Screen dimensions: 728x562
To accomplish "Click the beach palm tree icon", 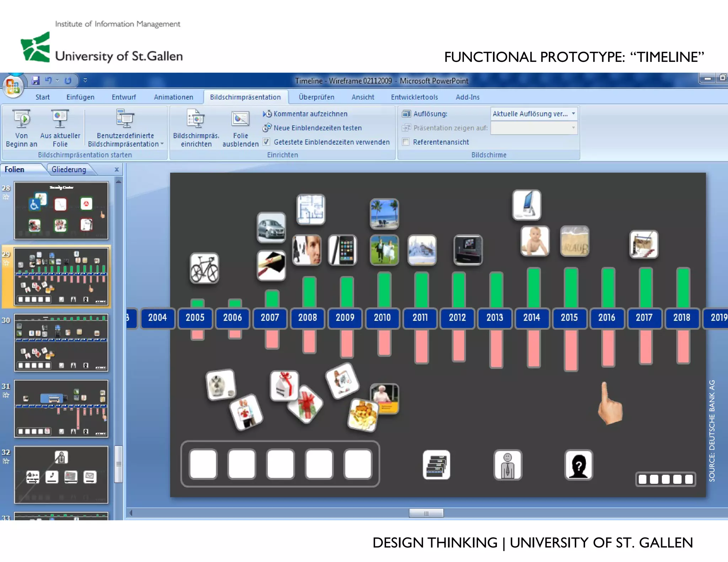I will 384,214.
